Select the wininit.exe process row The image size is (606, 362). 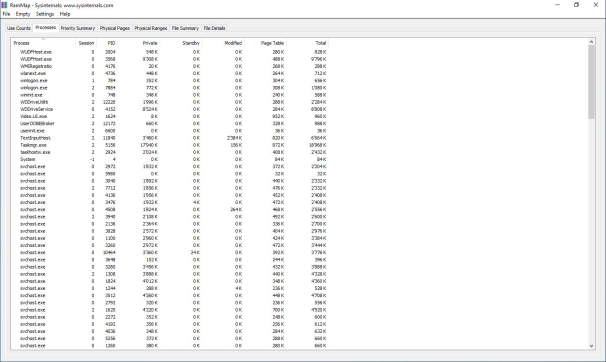pos(170,95)
